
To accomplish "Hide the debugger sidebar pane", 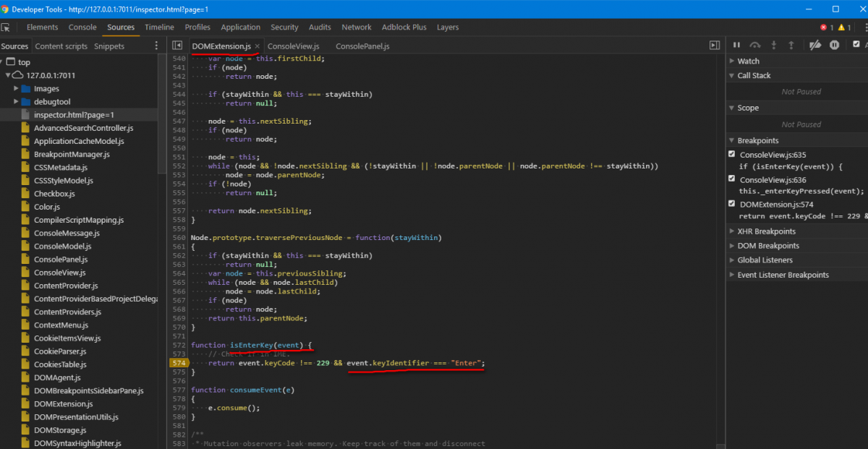I will click(x=715, y=46).
